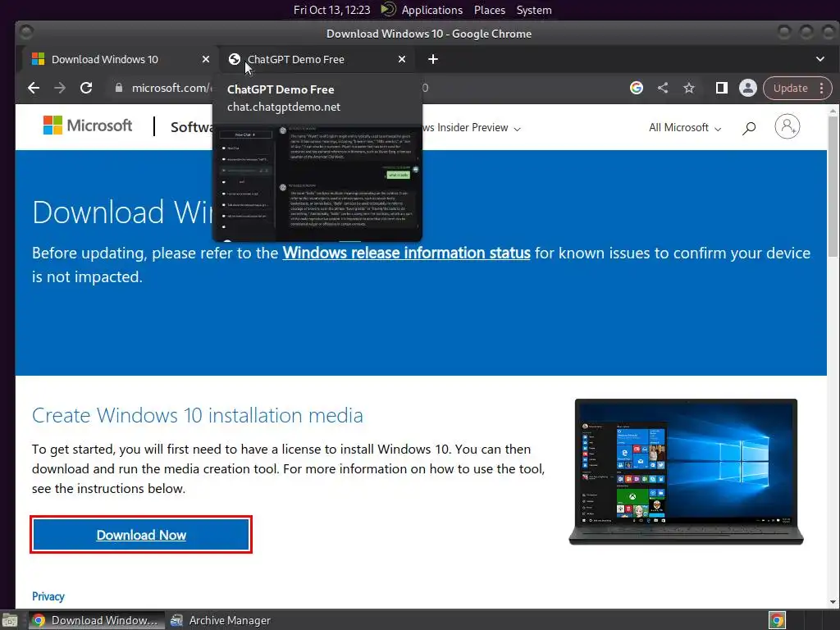The width and height of the screenshot is (840, 630).
Task: Share this page using the share icon
Action: pyautogui.click(x=663, y=88)
